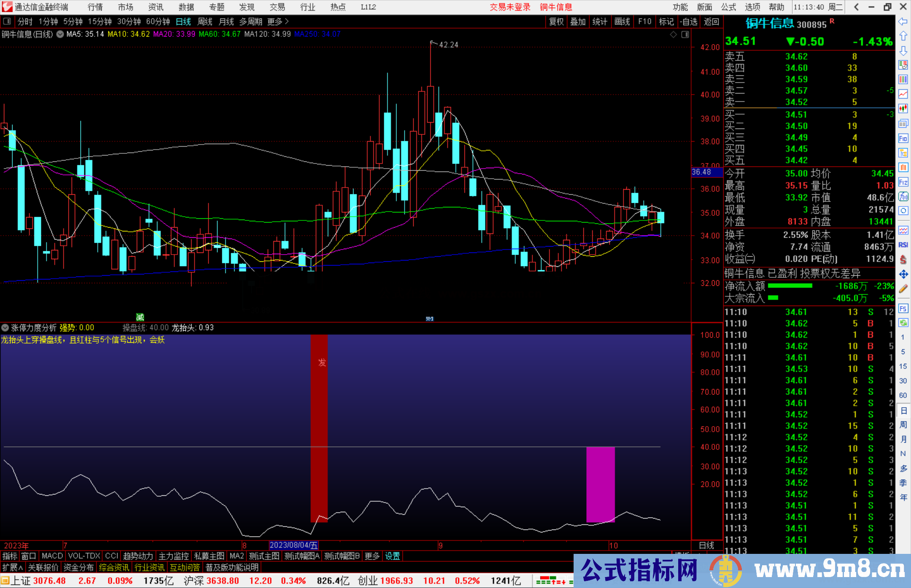Image resolution: width=911 pixels, height=588 pixels.
Task: Click the diamond marker toggle above chart
Action: pyautogui.click(x=674, y=35)
